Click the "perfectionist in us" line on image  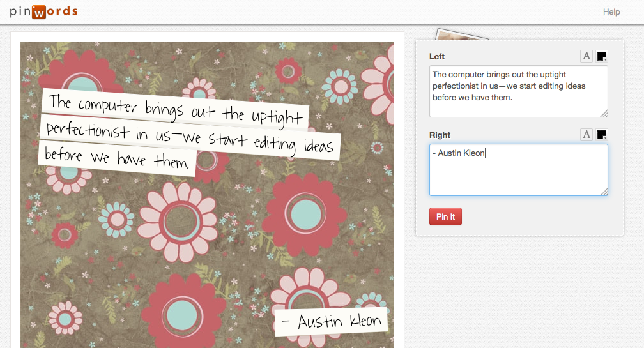(x=190, y=138)
